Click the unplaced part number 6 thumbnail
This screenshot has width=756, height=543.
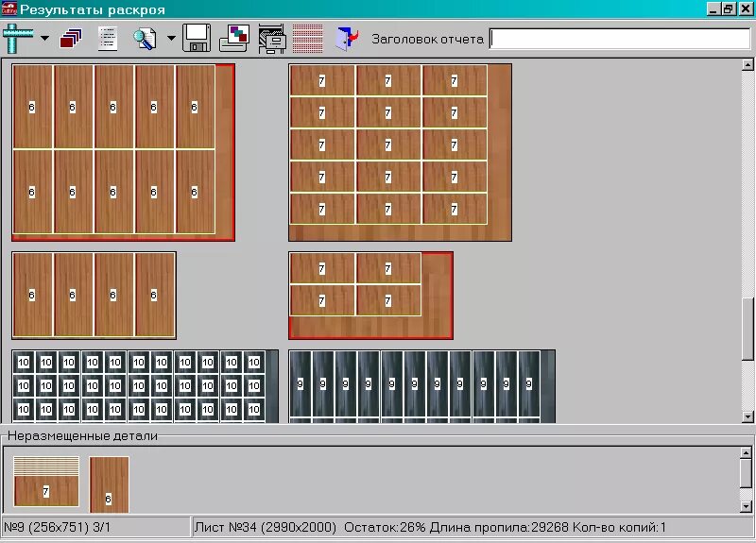click(110, 484)
